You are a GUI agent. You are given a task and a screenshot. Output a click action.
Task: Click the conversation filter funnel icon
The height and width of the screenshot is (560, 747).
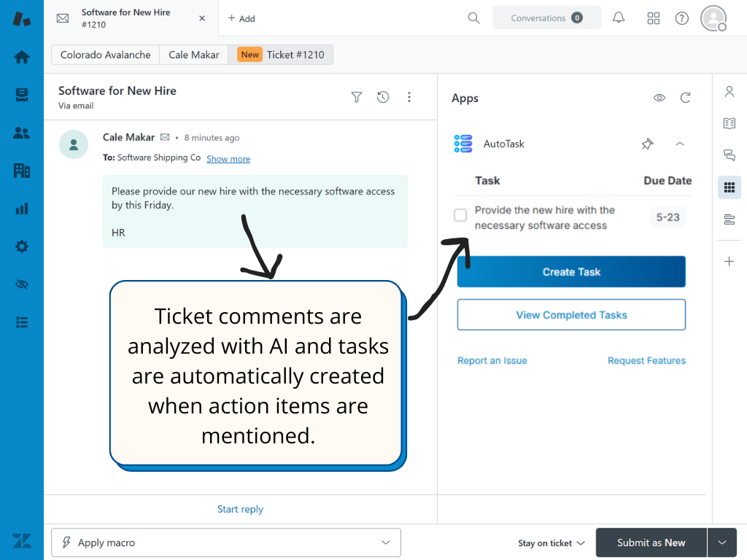[357, 97]
